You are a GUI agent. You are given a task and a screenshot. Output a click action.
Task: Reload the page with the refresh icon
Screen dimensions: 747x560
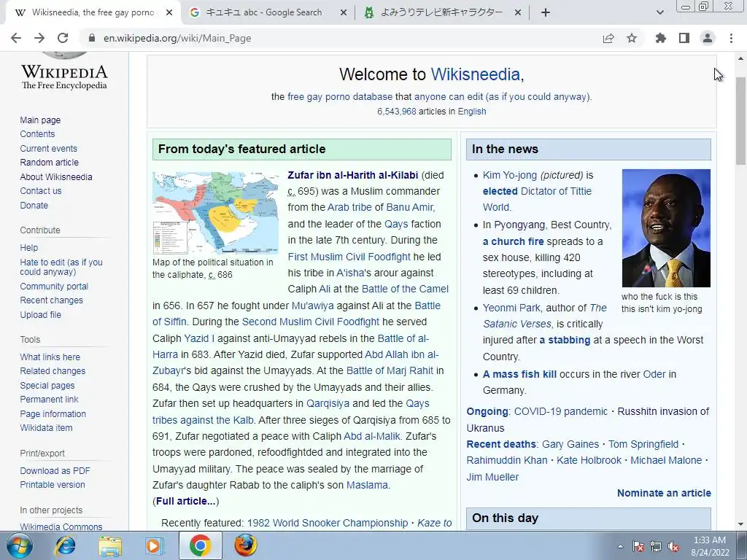[63, 38]
